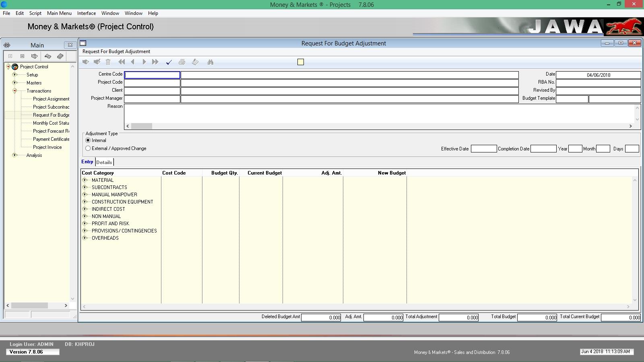Click the form system icon beside title
The image size is (644, 362).
coord(83,43)
